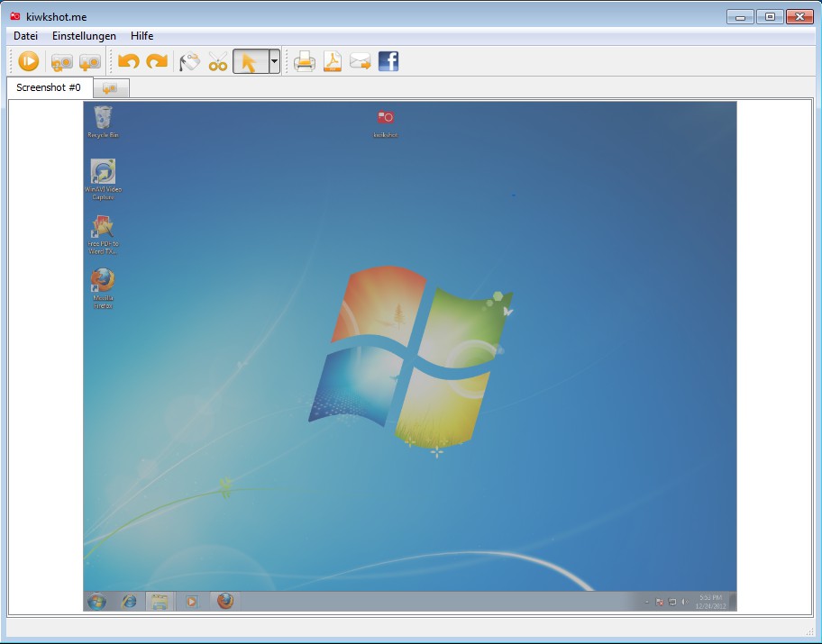Click the red kiwkshot app icon in title bar

click(15, 17)
